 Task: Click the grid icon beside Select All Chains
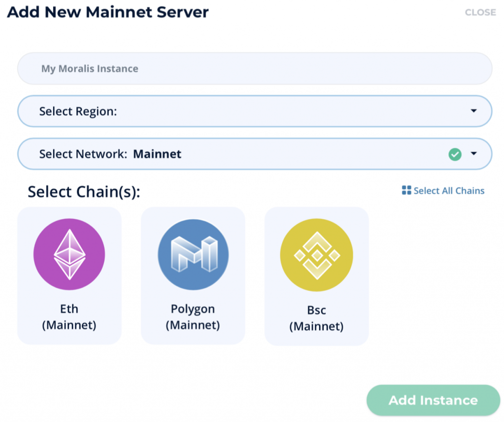pyautogui.click(x=406, y=190)
